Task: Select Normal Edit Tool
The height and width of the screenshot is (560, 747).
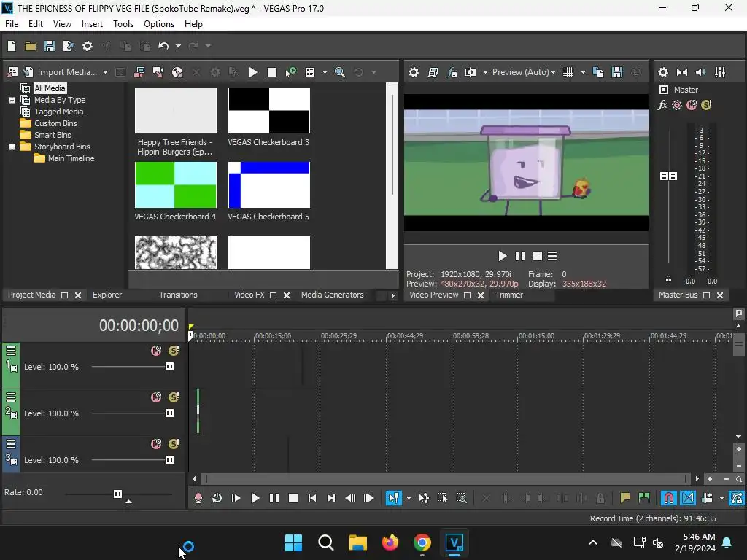Action: click(x=393, y=498)
